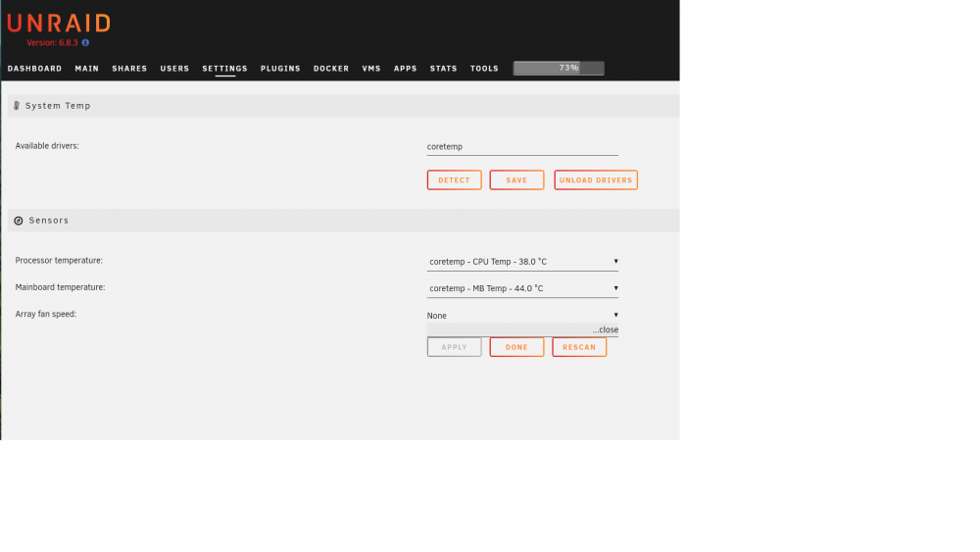The height and width of the screenshot is (552, 980).
Task: Click the System Temp thermometer icon
Action: point(17,106)
